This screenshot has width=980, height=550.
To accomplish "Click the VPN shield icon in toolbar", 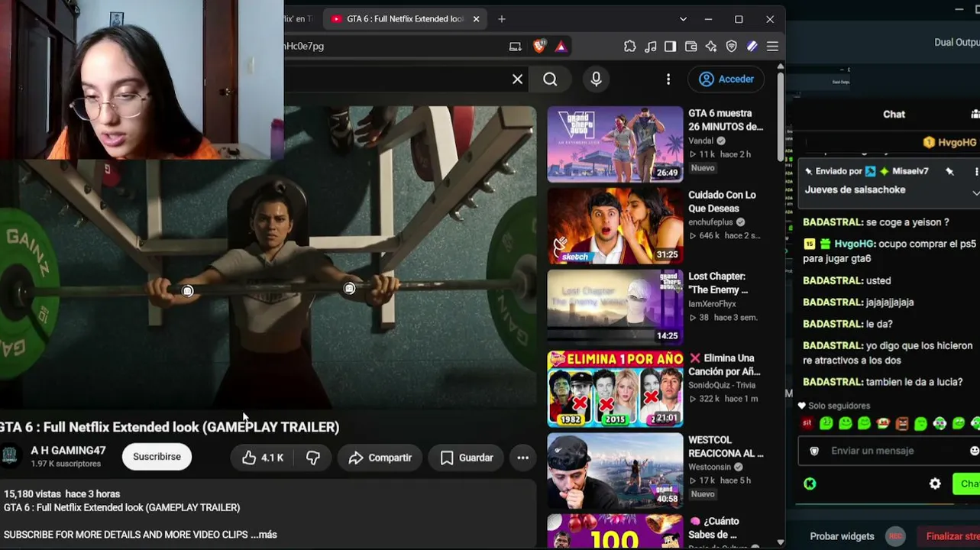I will coord(732,47).
